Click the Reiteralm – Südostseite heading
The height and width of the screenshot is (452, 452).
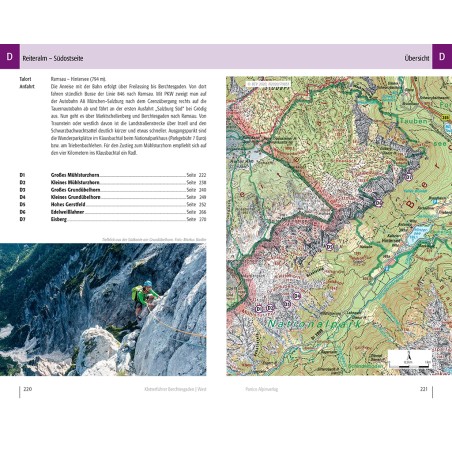pos(53,58)
